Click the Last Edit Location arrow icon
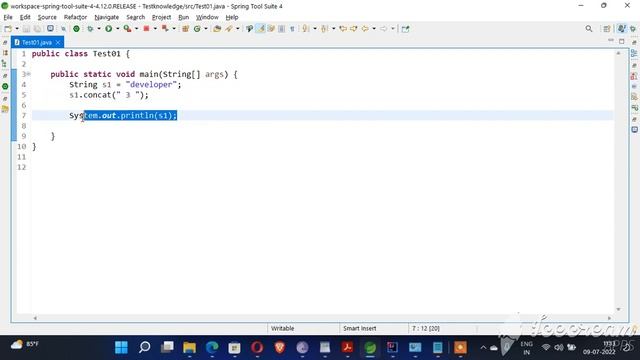 click(x=343, y=29)
